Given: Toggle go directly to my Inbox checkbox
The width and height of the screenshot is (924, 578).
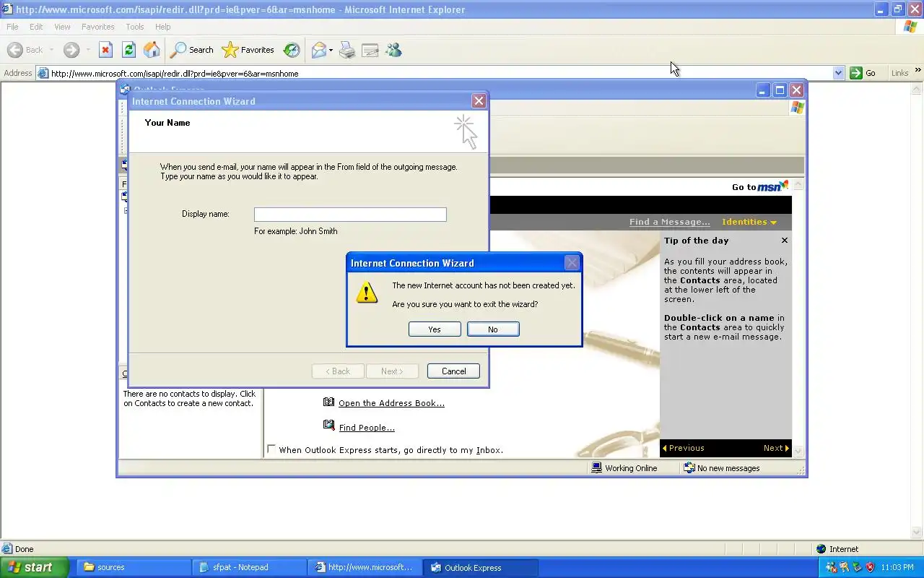Looking at the screenshot, I should pyautogui.click(x=271, y=449).
